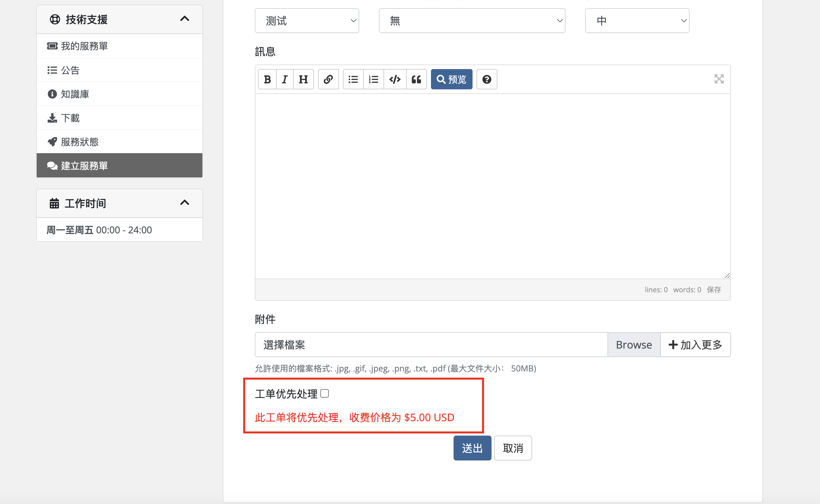Enable 工单优先处理 priority checkbox
This screenshot has width=820, height=504.
pos(325,394)
